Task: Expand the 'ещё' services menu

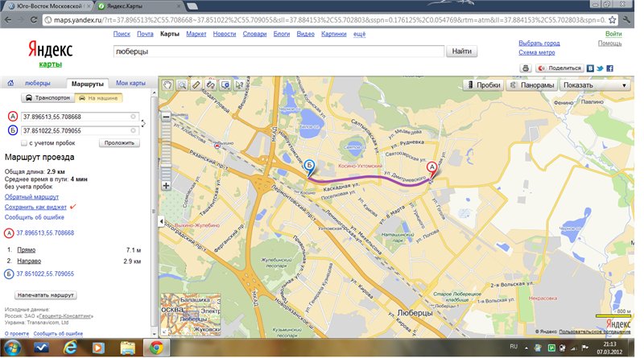Action: (x=359, y=35)
